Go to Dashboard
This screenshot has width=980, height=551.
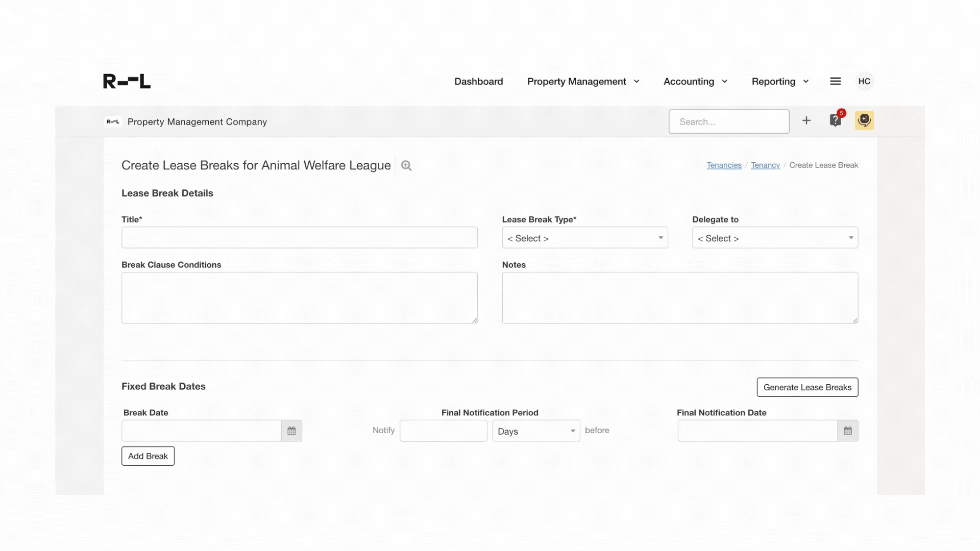[x=478, y=82]
